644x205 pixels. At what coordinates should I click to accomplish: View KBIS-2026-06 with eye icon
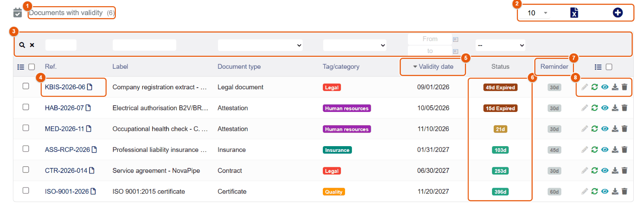click(605, 87)
